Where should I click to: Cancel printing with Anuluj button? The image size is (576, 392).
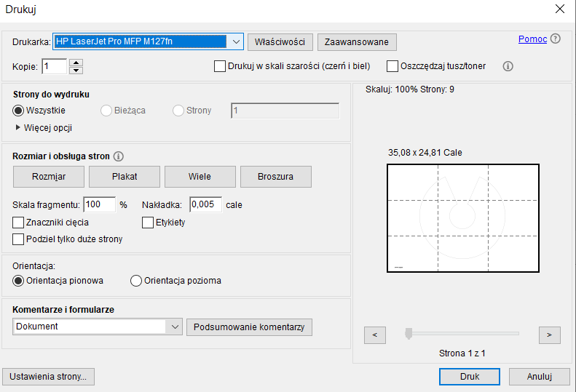[540, 377]
